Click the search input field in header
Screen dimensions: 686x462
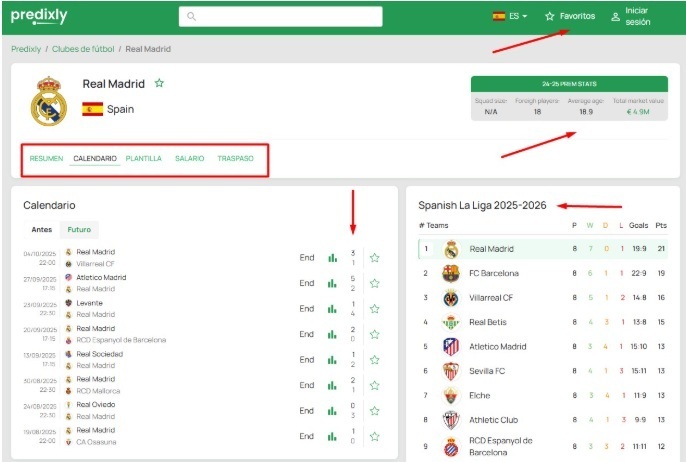pos(281,16)
